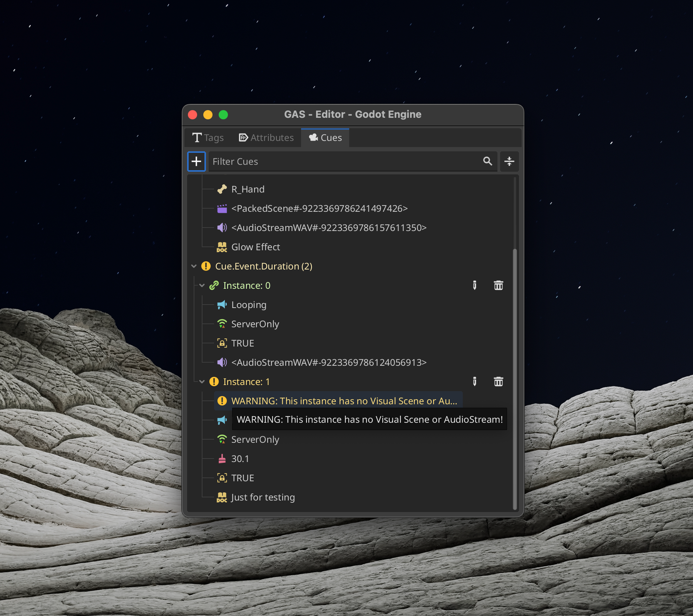The image size is (693, 616).
Task: Click the search magnifier icon
Action: click(x=487, y=161)
